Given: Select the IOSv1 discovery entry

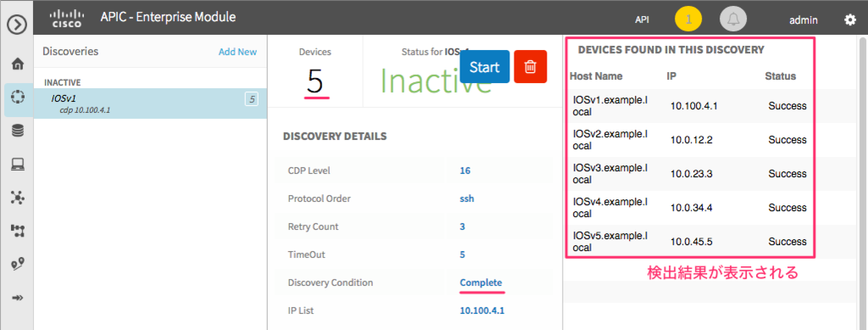Looking at the screenshot, I should tap(150, 103).
